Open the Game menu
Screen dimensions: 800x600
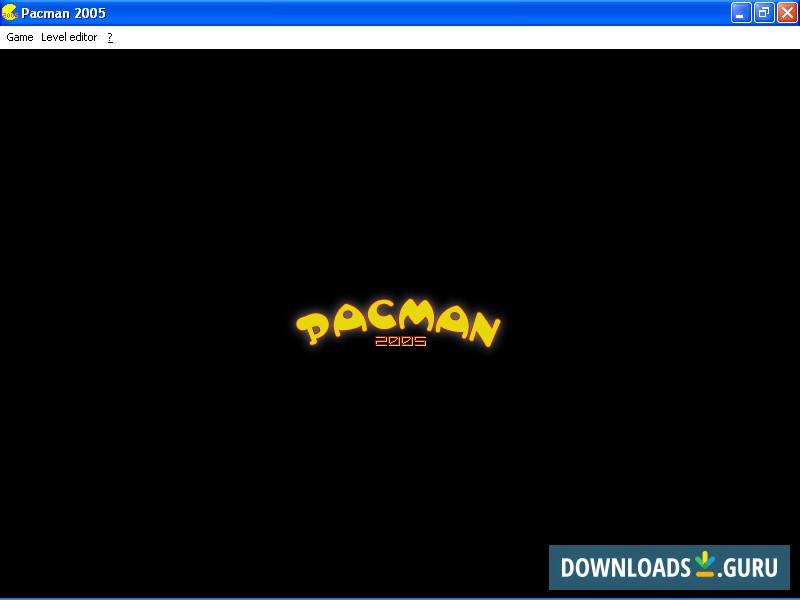[19, 37]
